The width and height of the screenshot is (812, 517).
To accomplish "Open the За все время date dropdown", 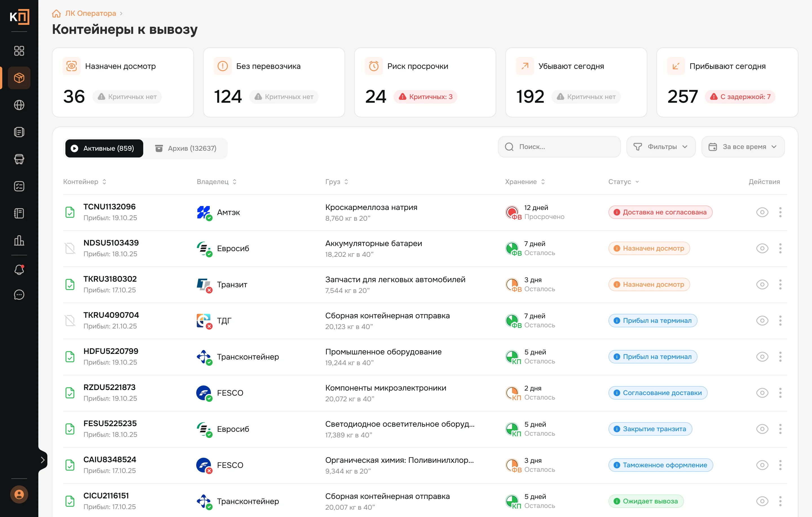I will pos(743,147).
